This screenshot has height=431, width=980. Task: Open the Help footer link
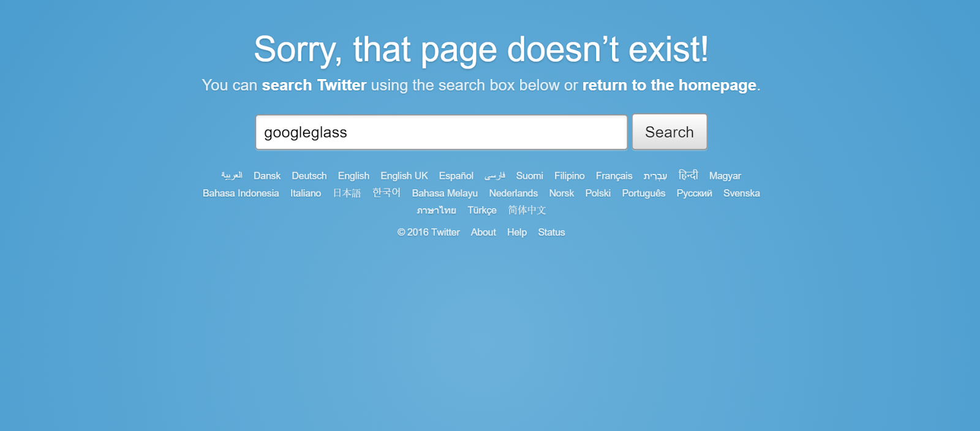(517, 232)
